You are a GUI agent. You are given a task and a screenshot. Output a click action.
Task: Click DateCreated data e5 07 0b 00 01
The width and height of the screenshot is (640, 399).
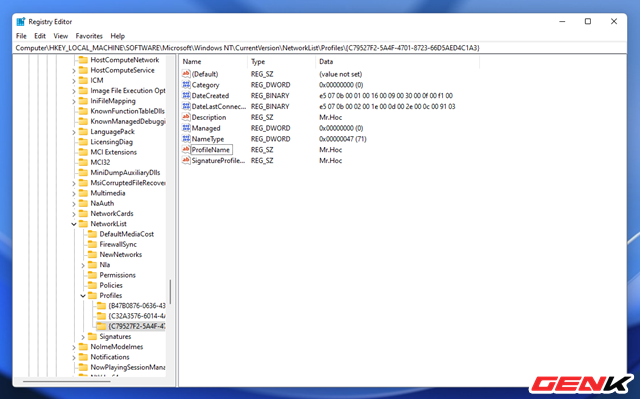point(386,95)
